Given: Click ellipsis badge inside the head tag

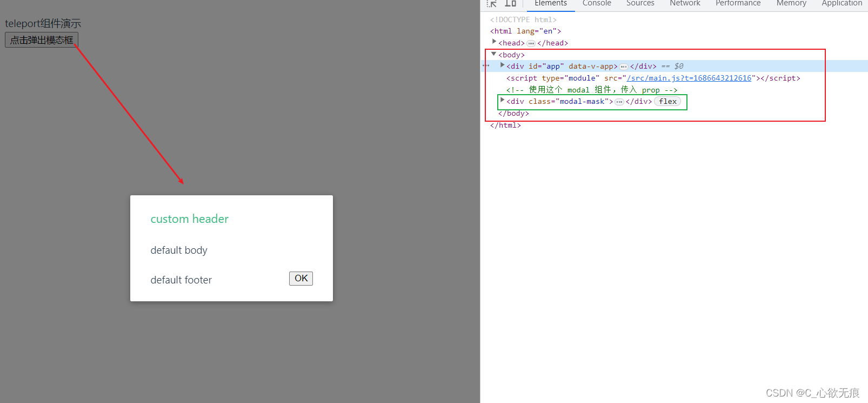Looking at the screenshot, I should point(531,43).
